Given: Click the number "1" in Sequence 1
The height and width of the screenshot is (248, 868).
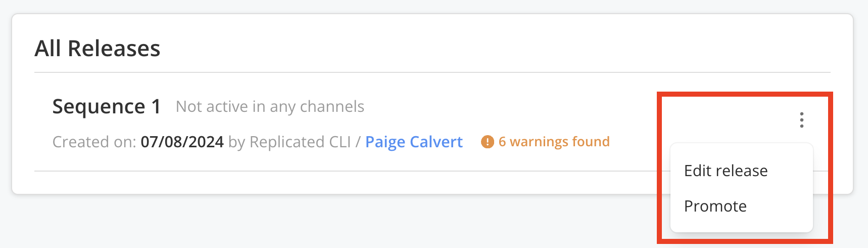Looking at the screenshot, I should [156, 107].
